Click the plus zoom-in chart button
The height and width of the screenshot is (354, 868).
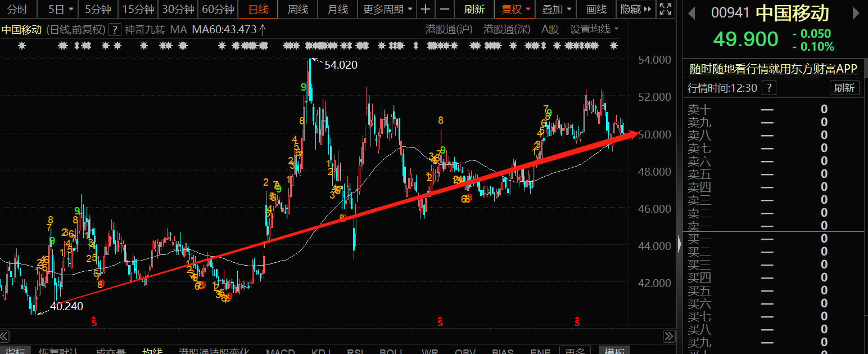coord(426,10)
